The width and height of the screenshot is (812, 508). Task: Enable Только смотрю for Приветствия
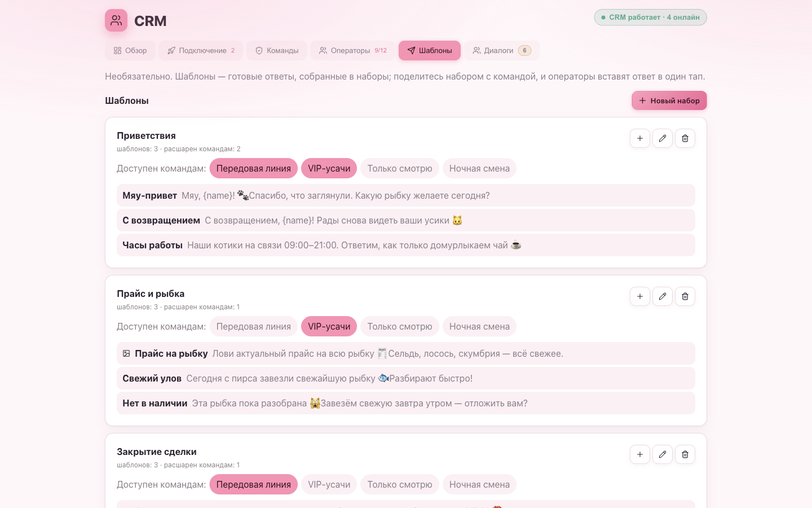[x=400, y=168]
